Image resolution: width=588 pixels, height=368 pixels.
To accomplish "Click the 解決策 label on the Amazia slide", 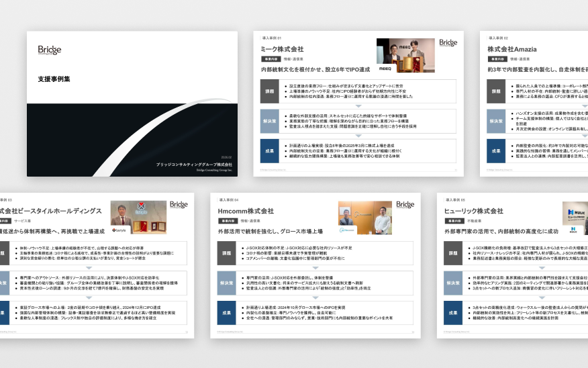I will (x=496, y=122).
